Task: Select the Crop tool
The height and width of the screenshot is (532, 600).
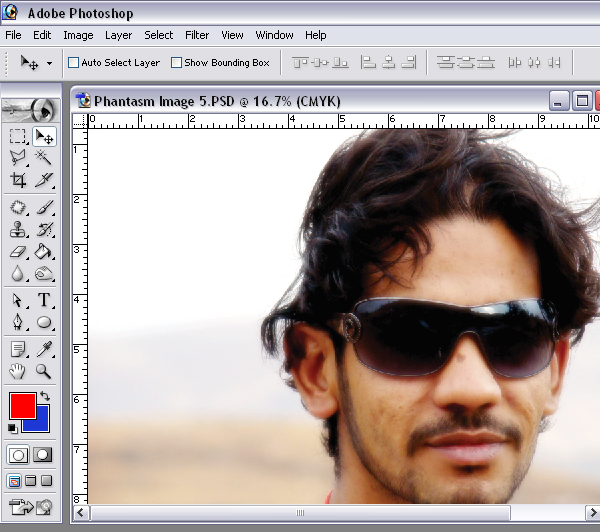Action: 18,180
